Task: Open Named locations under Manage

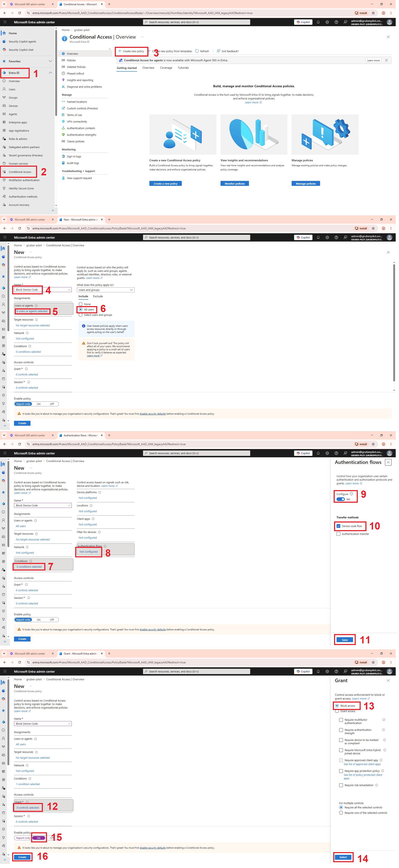Action: pyautogui.click(x=77, y=102)
